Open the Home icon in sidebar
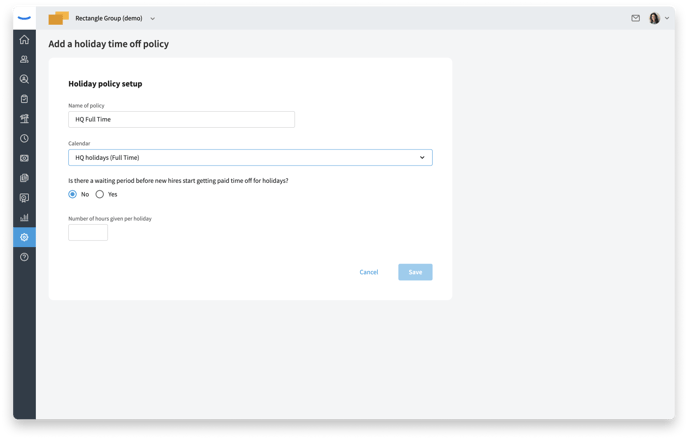 (24, 39)
